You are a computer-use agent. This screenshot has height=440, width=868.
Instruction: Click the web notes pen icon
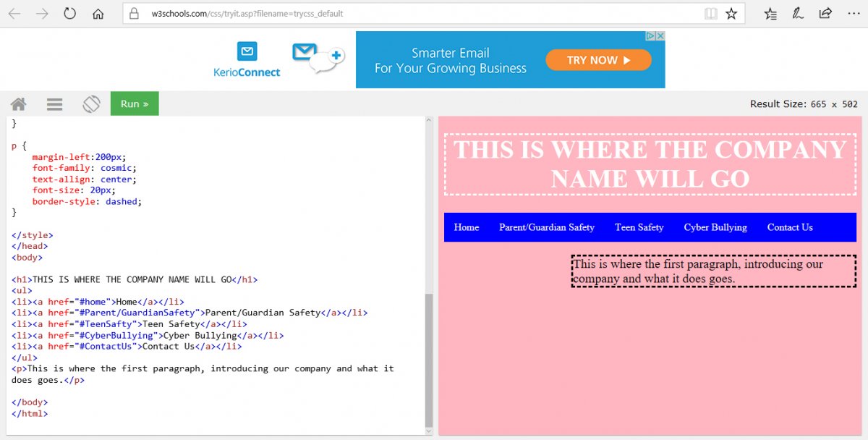798,14
